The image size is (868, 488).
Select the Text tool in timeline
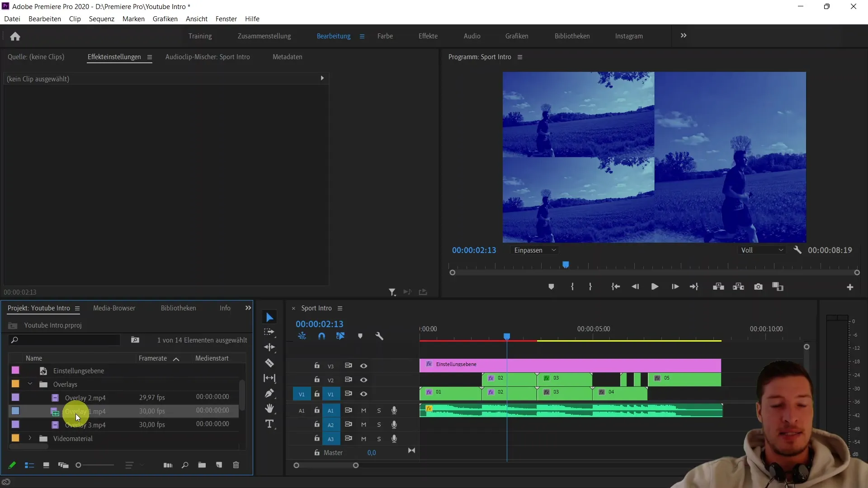pyautogui.click(x=271, y=424)
